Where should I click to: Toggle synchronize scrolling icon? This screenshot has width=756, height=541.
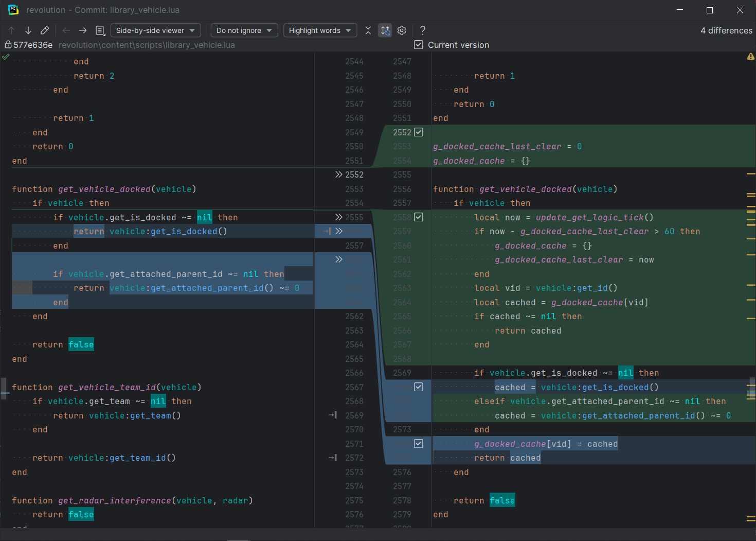click(385, 30)
